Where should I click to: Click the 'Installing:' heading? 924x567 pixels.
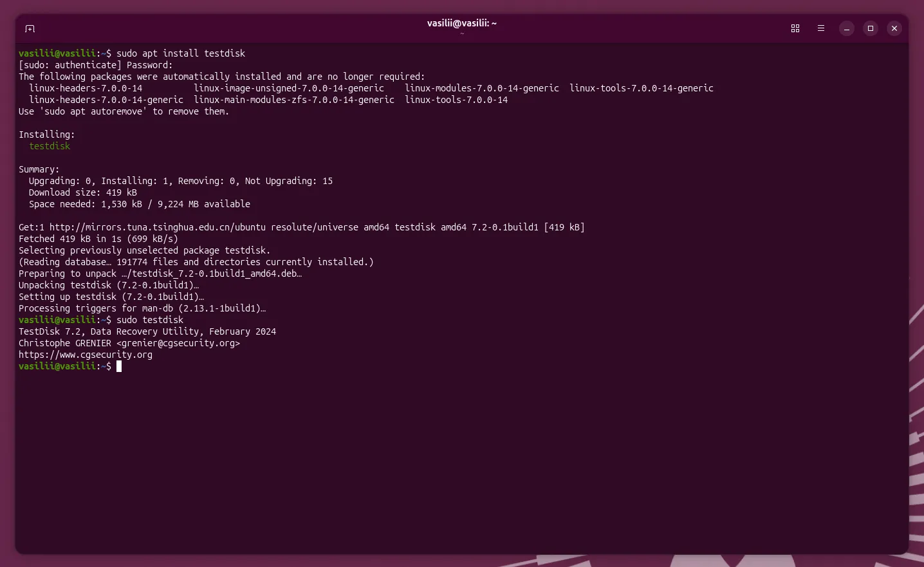47,135
